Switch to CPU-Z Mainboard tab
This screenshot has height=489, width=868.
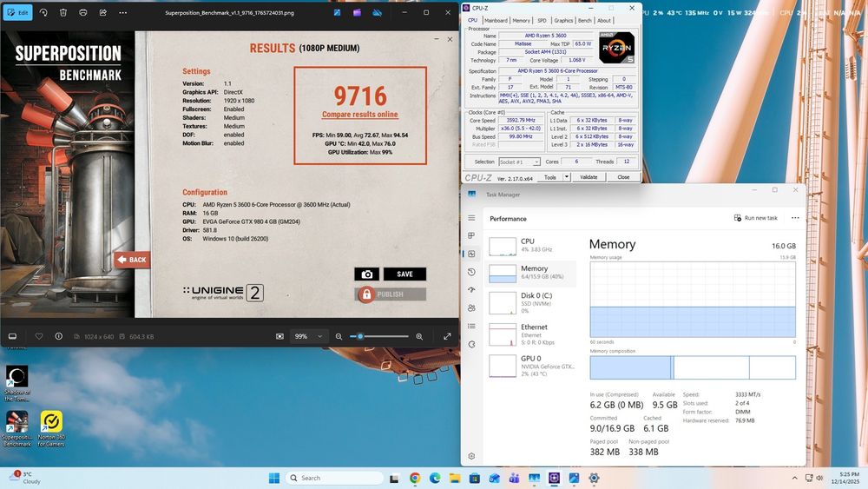tap(496, 21)
